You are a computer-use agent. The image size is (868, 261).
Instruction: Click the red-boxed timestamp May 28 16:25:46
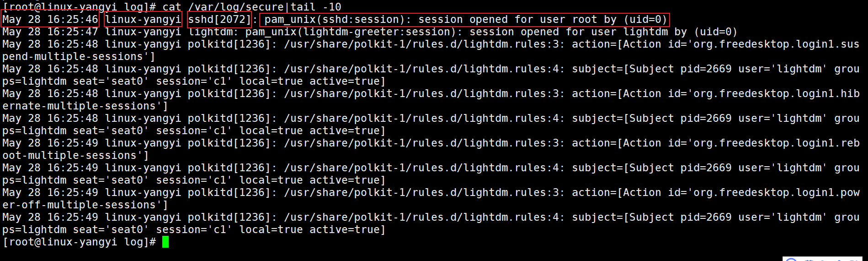coord(50,20)
